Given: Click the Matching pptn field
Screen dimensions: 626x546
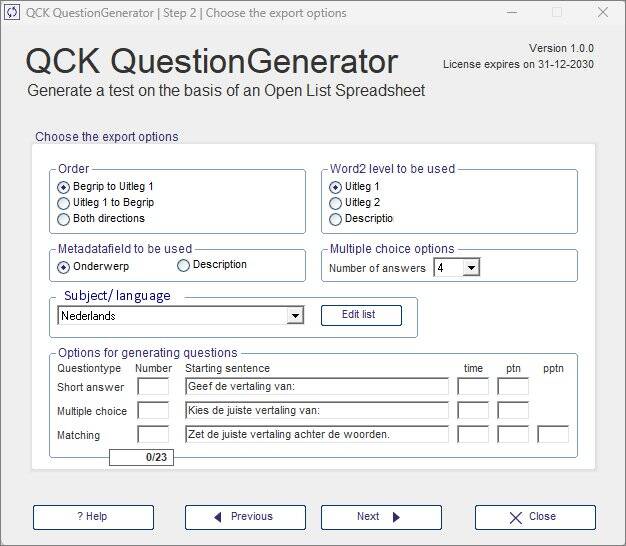Looking at the screenshot, I should click(553, 435).
